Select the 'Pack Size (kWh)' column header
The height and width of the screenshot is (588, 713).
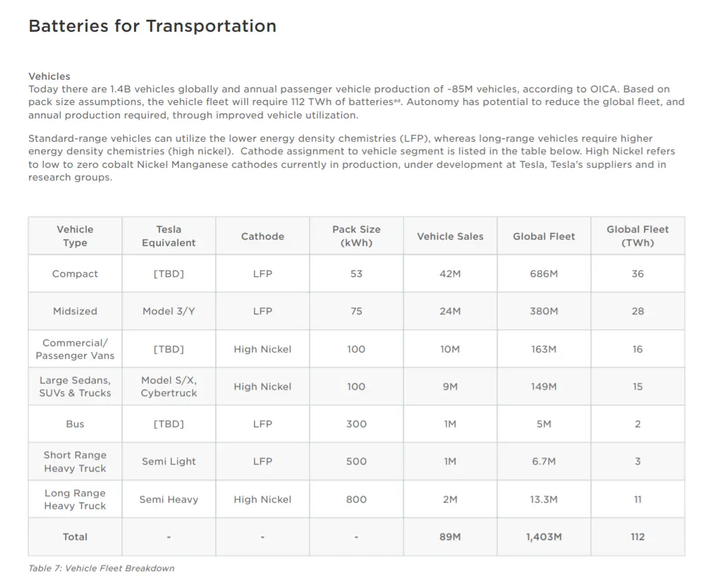(x=356, y=236)
